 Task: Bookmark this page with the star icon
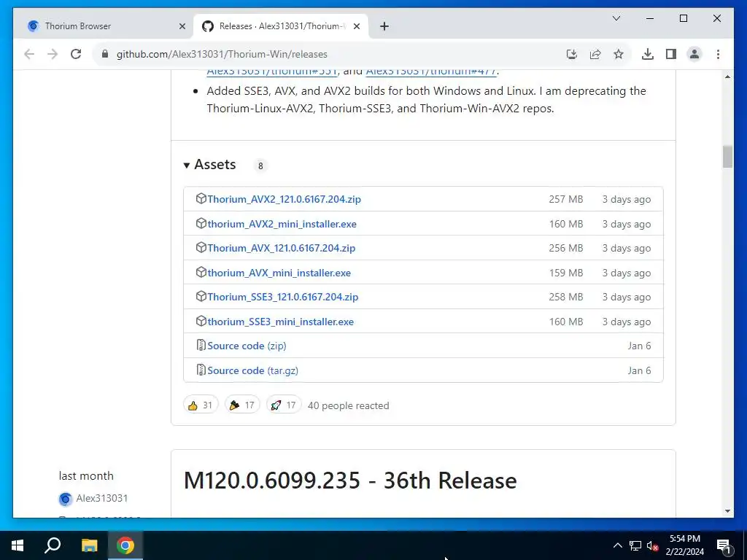[x=619, y=54]
